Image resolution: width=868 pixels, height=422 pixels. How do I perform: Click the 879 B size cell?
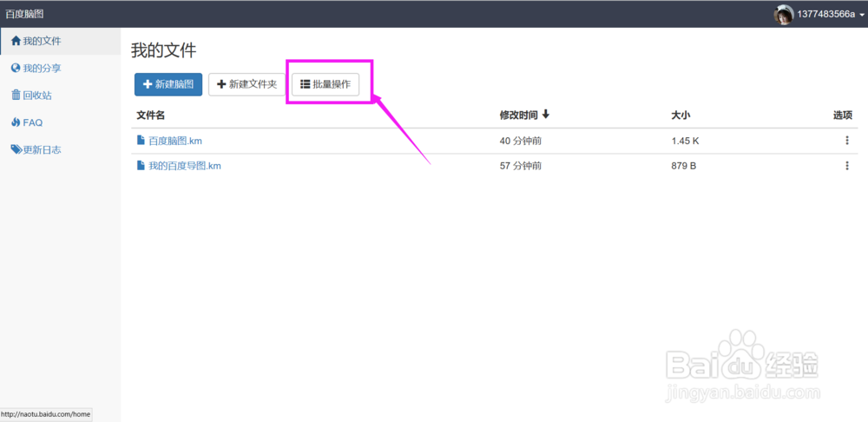click(684, 166)
